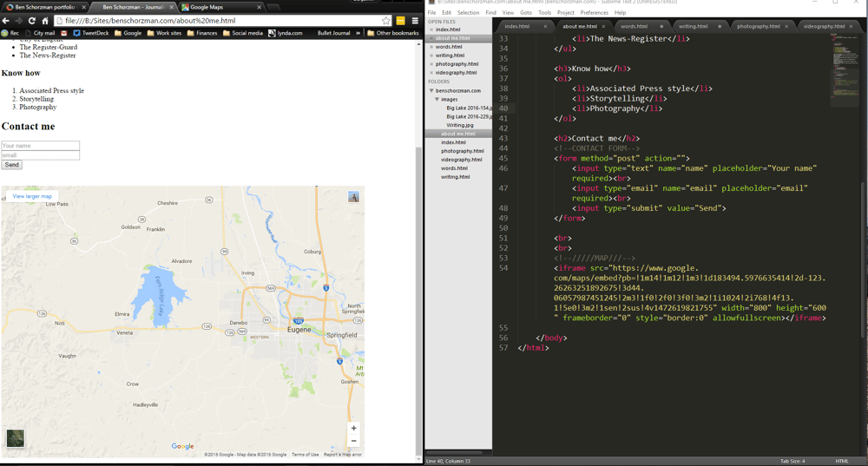Open a new Chrome tab
The width and height of the screenshot is (868, 466).
pyautogui.click(x=273, y=7)
